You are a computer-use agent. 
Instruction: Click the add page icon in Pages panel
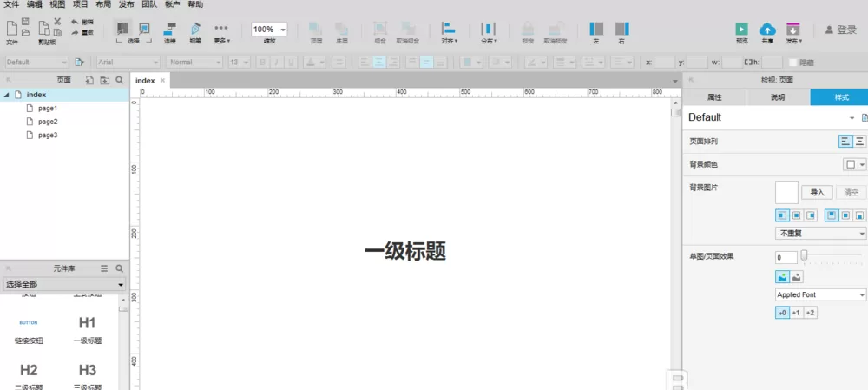(89, 80)
